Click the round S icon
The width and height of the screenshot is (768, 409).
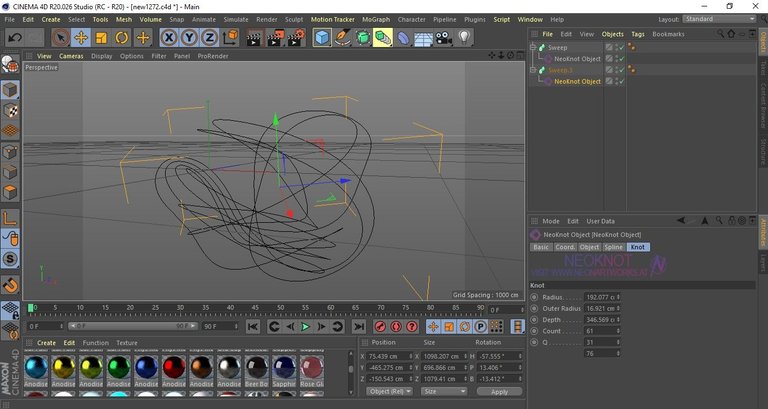(x=10, y=259)
